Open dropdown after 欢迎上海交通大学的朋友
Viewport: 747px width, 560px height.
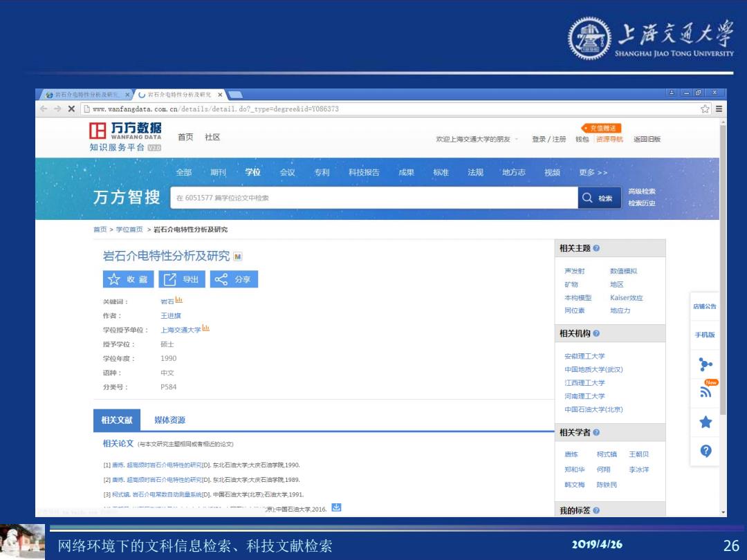[517, 139]
